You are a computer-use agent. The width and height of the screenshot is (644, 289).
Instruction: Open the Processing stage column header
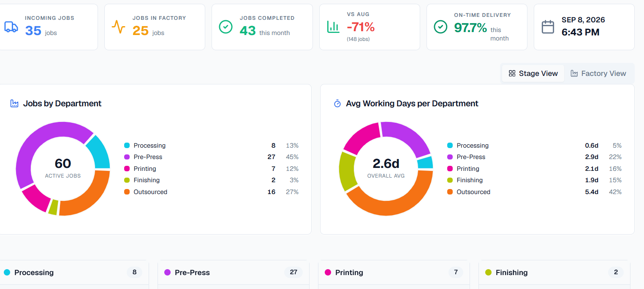(73, 273)
